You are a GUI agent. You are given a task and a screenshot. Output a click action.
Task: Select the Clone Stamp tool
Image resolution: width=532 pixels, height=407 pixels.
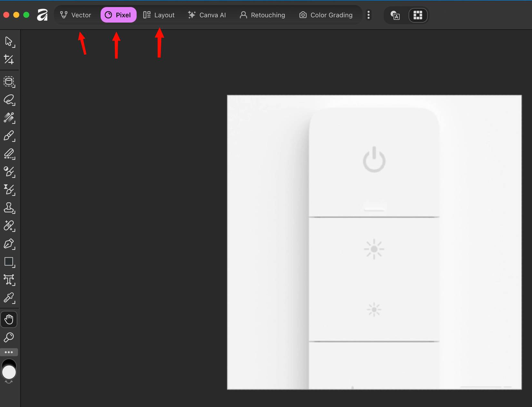point(9,208)
